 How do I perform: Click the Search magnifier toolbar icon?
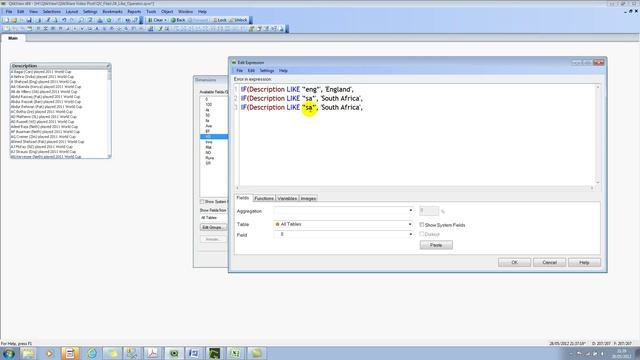(x=81, y=20)
